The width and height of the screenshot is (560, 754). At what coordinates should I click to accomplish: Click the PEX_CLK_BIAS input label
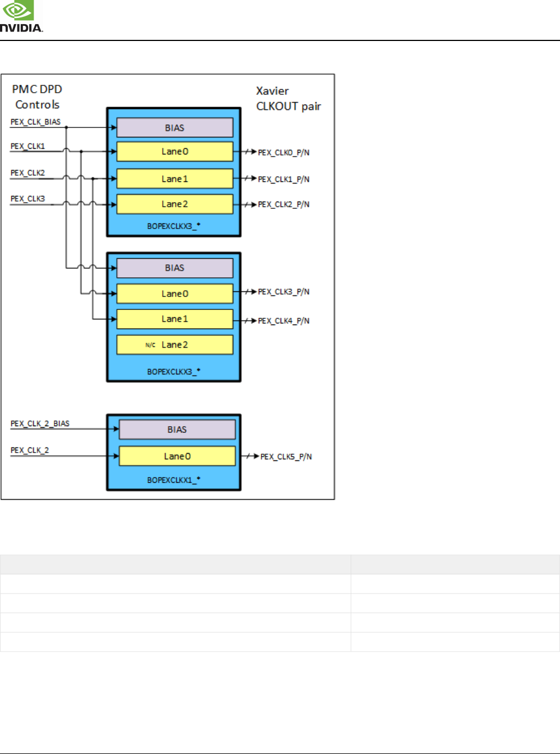[x=35, y=122]
